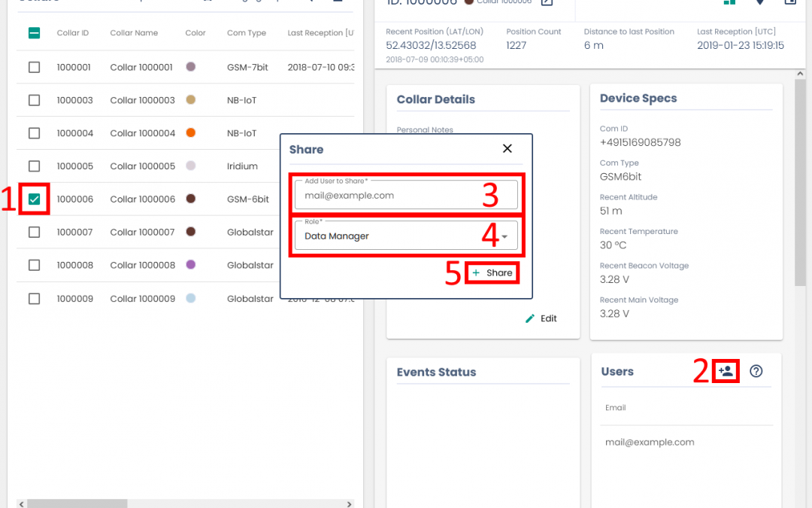812x508 pixels.
Task: Click the Com Type column header
Action: 247,33
